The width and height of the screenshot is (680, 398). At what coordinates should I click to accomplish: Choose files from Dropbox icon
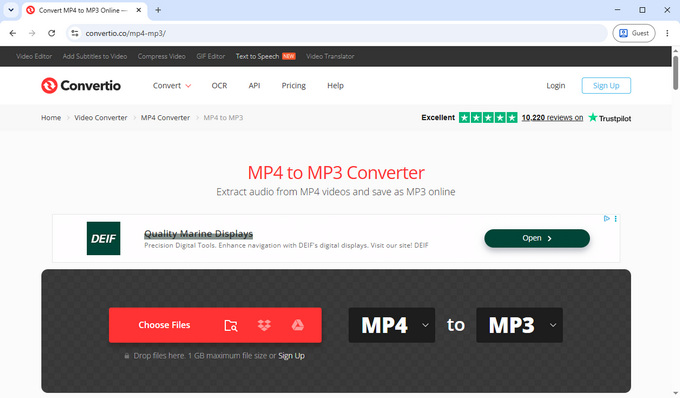click(x=264, y=325)
